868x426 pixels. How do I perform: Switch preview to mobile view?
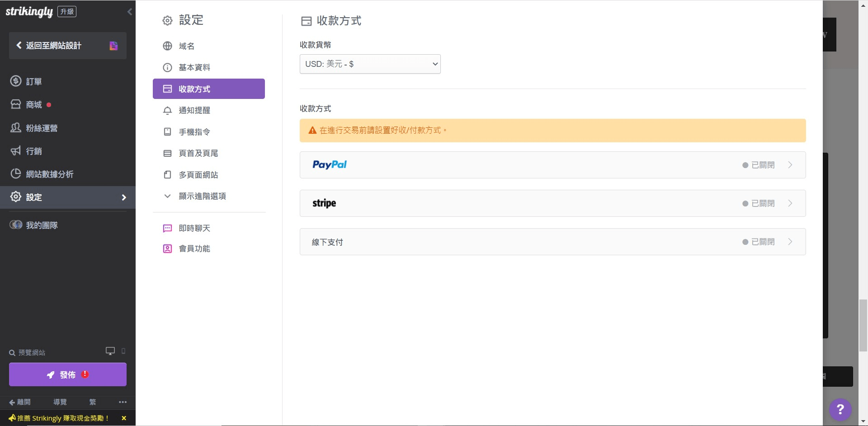(x=123, y=351)
